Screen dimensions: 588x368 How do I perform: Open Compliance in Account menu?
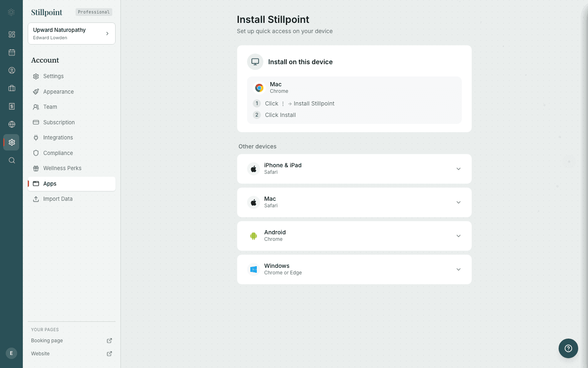click(71, 153)
